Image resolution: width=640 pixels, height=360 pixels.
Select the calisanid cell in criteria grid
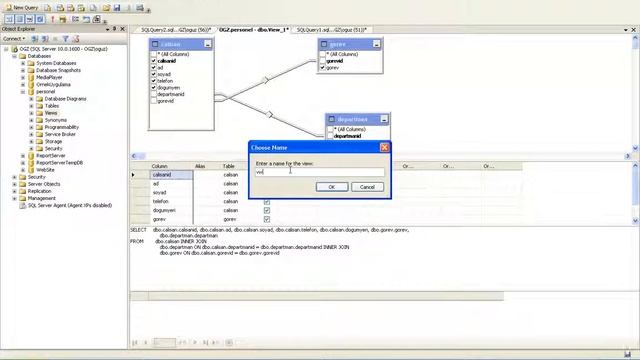coord(171,175)
